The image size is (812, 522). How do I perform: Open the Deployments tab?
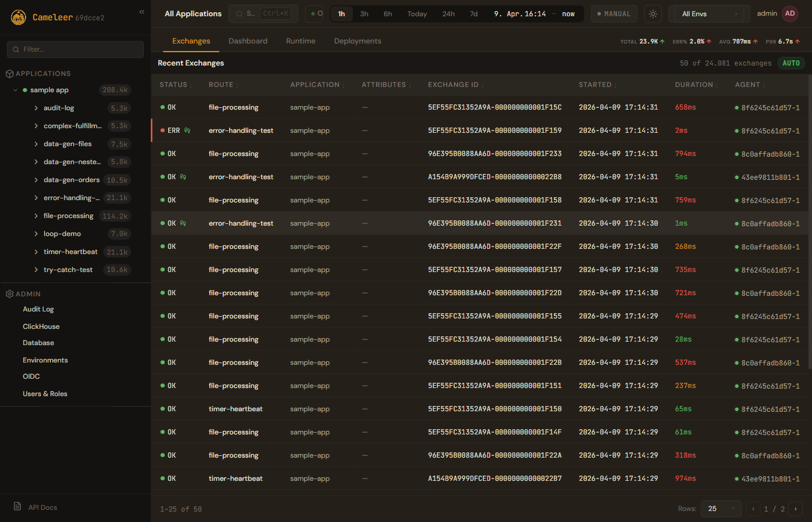[x=357, y=41]
